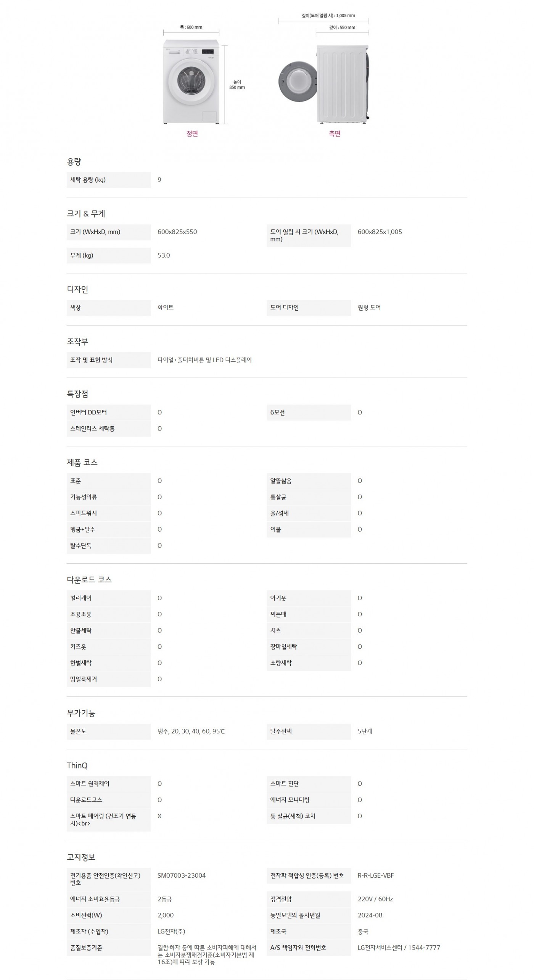Click the SM07003-23004 certification number
534x980 pixels.
click(x=182, y=875)
